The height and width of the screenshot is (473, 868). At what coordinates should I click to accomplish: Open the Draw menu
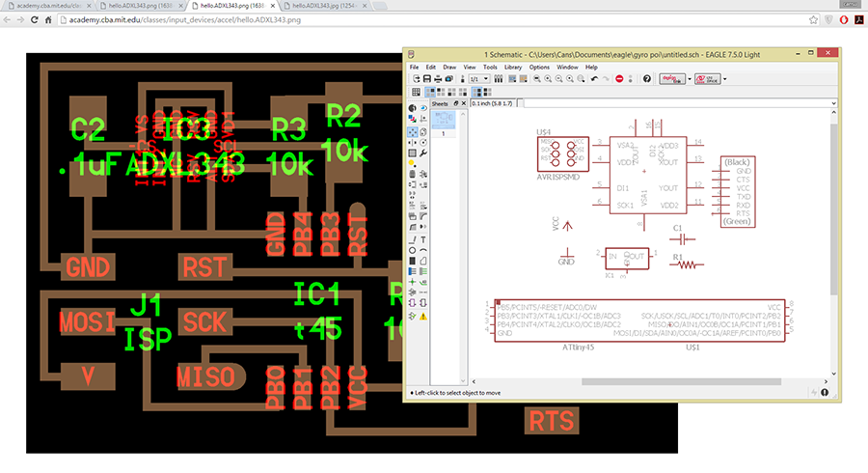(449, 67)
